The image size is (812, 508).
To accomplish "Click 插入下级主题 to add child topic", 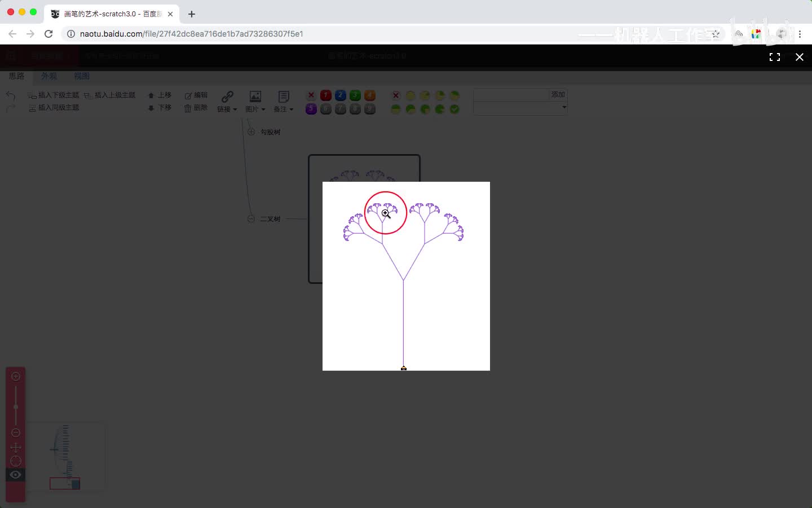I will [54, 95].
